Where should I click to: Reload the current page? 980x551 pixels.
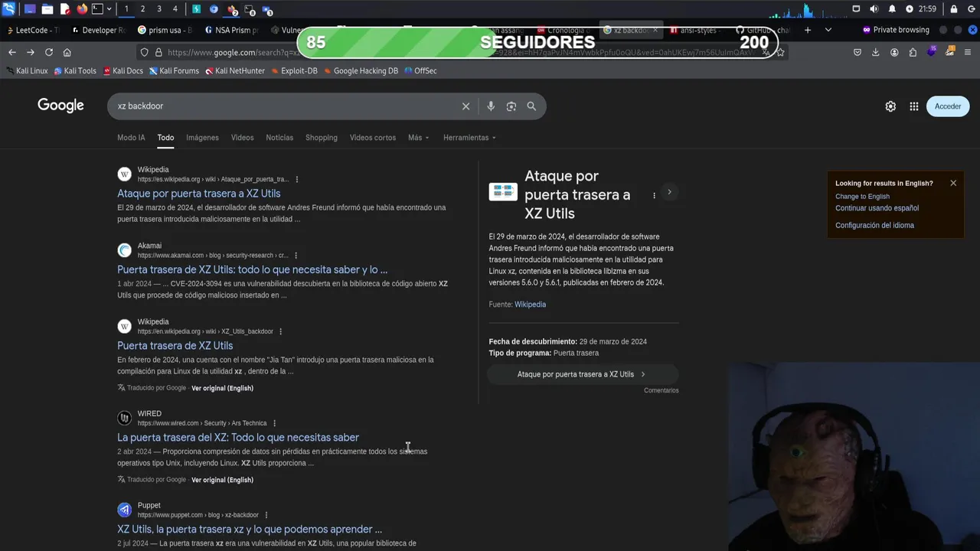48,52
